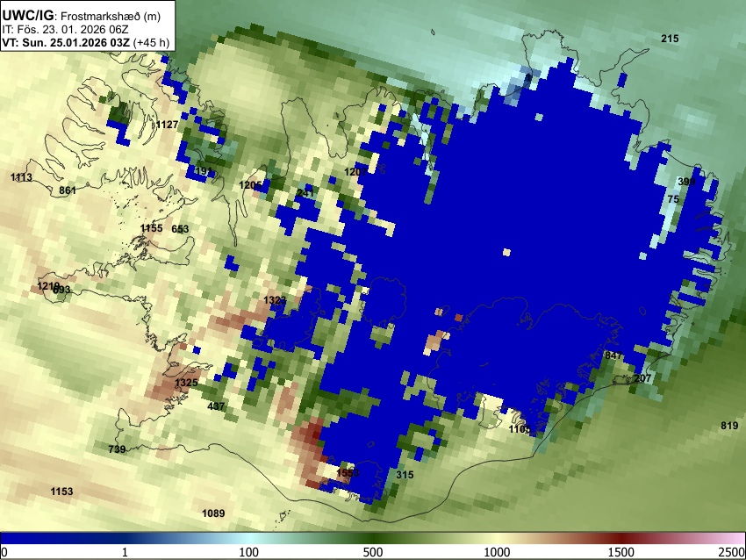Select the map value 653
This screenshot has width=746, height=560.
[x=180, y=229]
